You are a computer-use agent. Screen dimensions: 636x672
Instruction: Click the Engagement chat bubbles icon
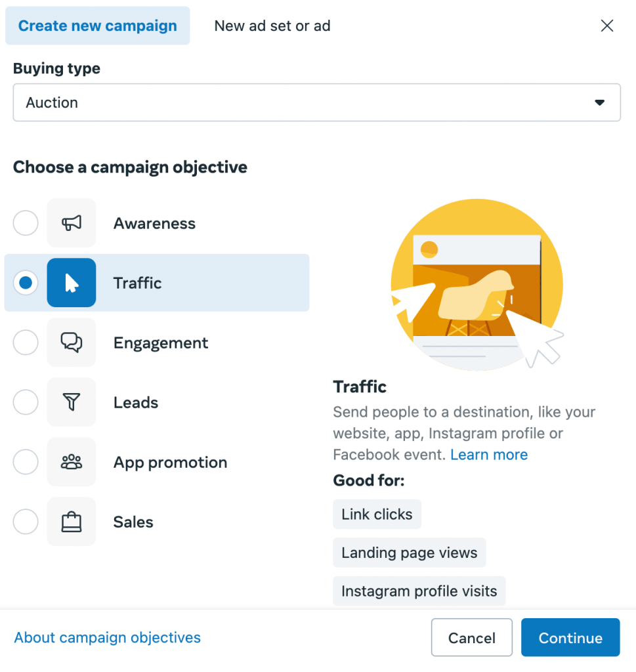[x=72, y=343]
